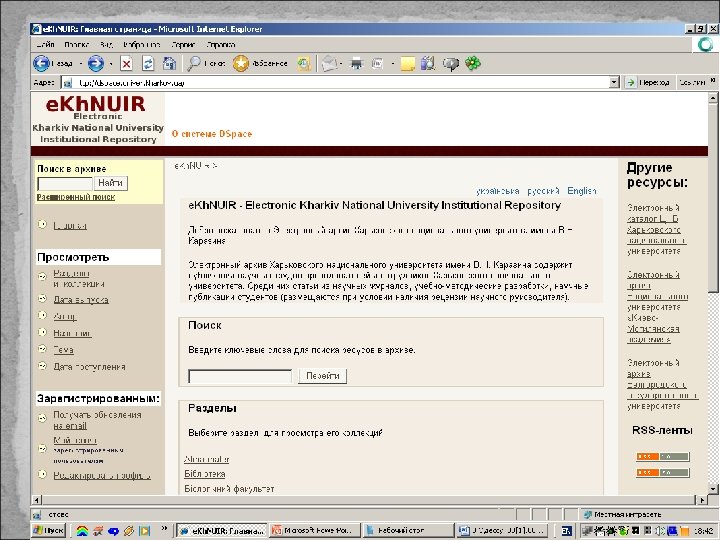
Task: Open the Messenger speech-bubble icon
Action: pyautogui.click(x=450, y=64)
